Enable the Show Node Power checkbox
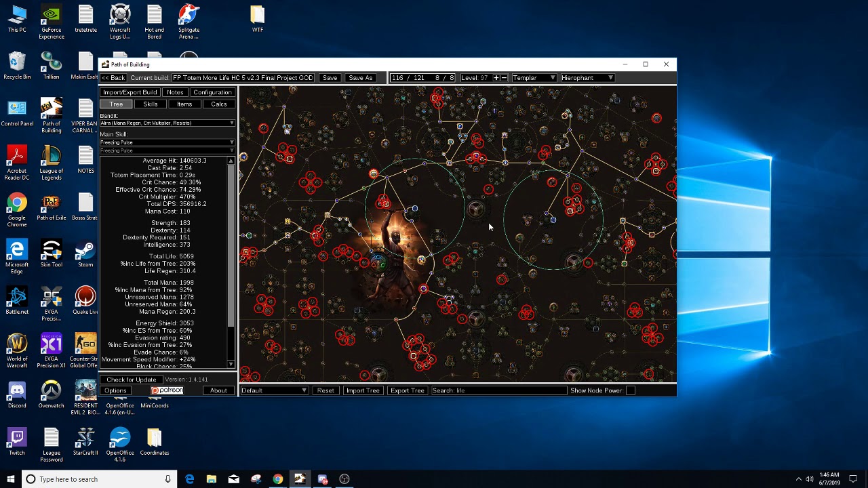Viewport: 868px width, 488px height. tap(630, 390)
